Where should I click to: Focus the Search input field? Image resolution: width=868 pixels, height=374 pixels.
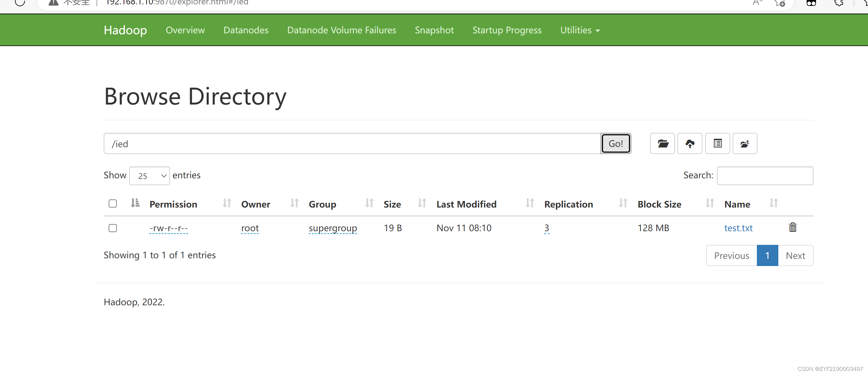tap(765, 176)
